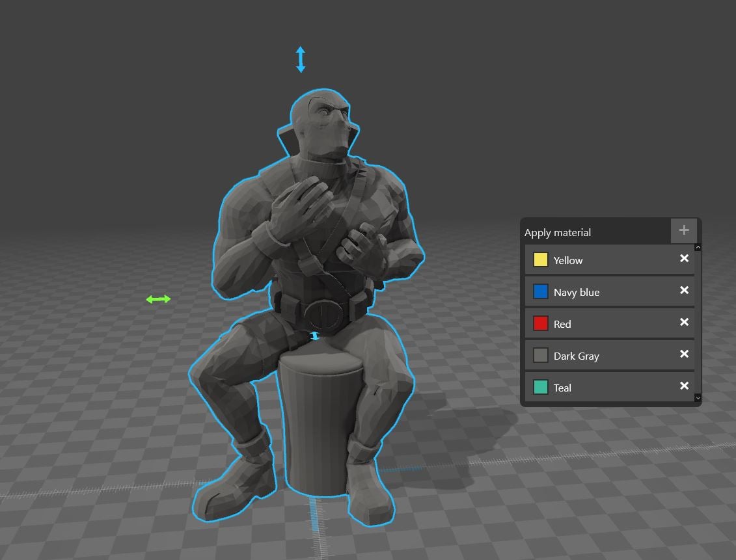736x560 pixels.
Task: Remove the Yellow material
Action: click(684, 258)
